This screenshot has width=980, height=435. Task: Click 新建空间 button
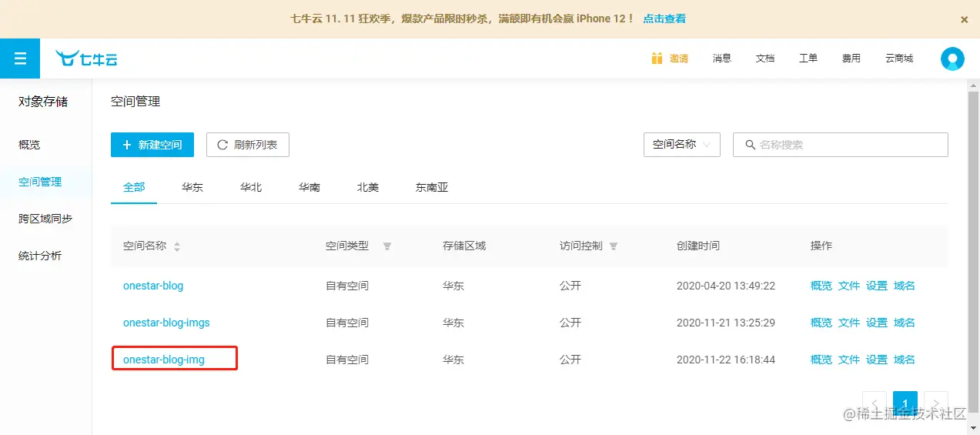152,145
